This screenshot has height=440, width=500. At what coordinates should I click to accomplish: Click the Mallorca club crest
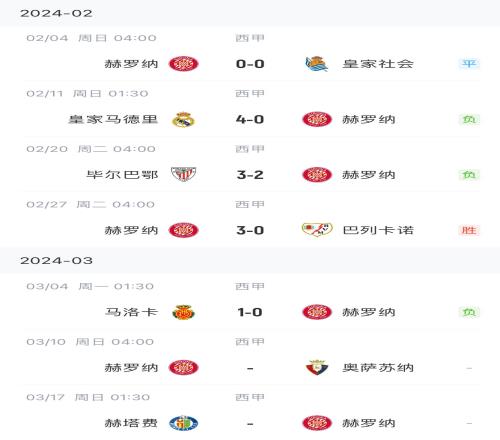click(x=183, y=312)
